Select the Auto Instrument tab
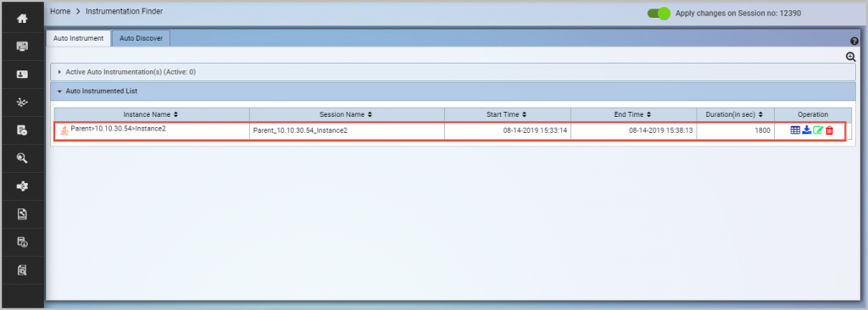The width and height of the screenshot is (868, 310). point(79,39)
